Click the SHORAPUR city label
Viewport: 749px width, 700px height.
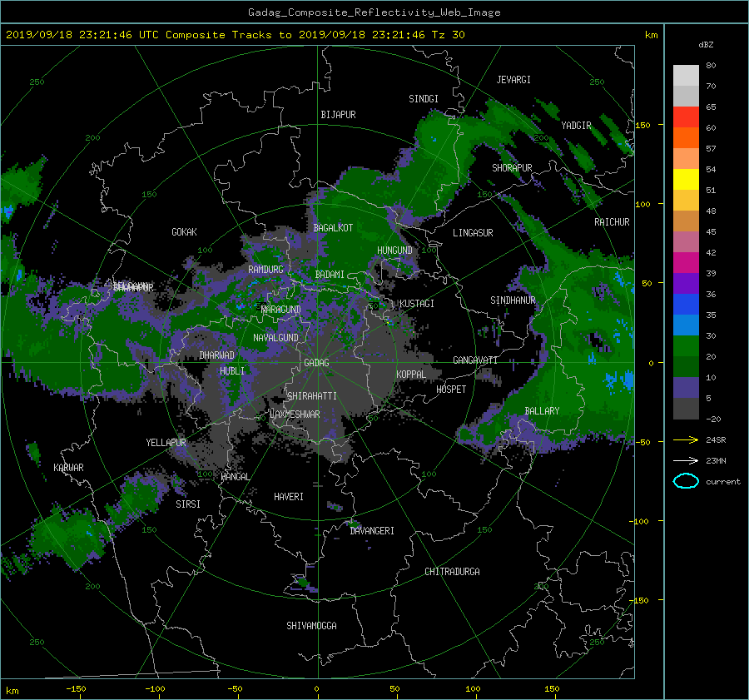tap(512, 168)
